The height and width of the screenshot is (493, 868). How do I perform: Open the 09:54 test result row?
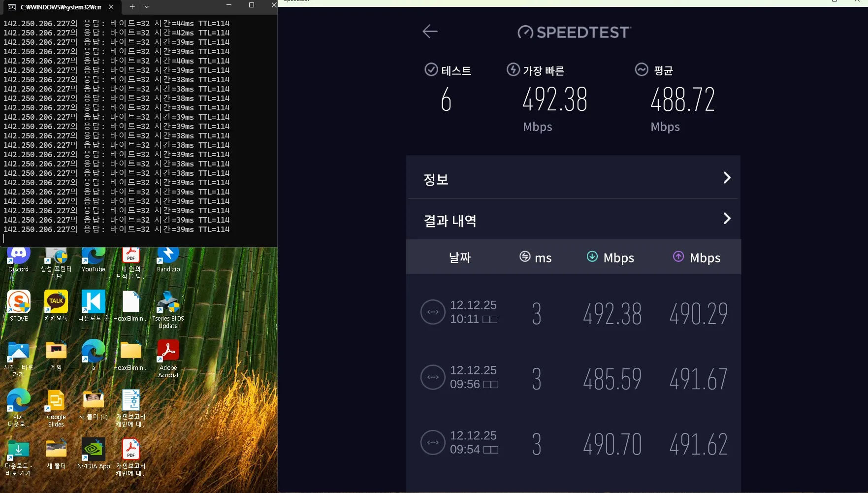(x=574, y=443)
